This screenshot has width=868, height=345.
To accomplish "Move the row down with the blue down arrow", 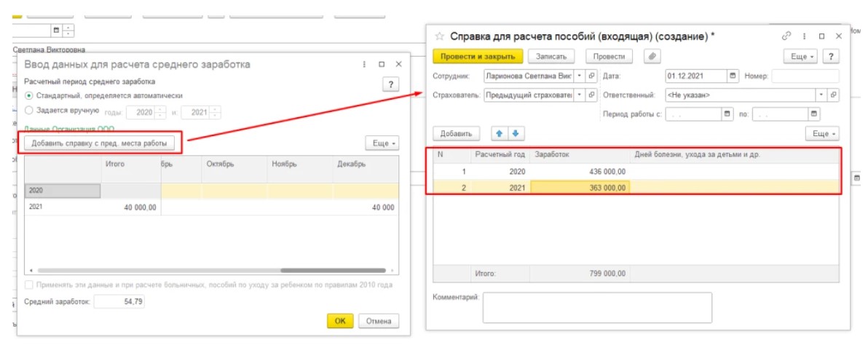I will click(x=515, y=133).
